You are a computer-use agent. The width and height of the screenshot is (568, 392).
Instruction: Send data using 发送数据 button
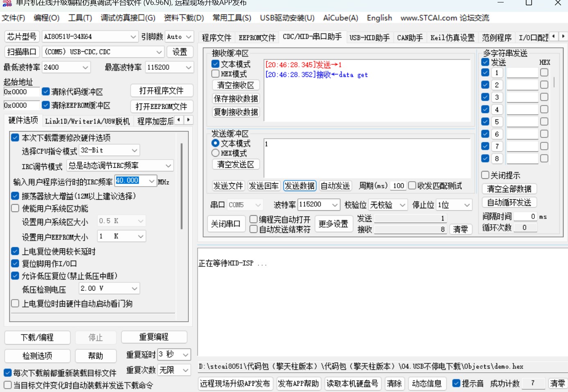pos(299,185)
